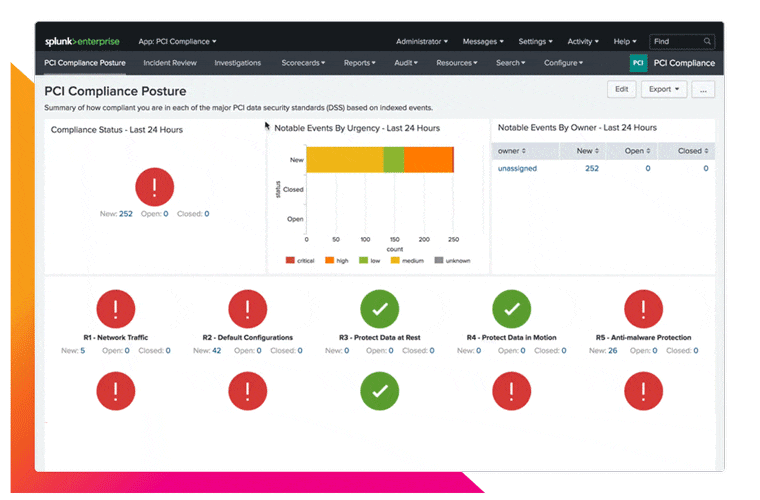Click the green PCI app badge icon
The height and width of the screenshot is (500, 760).
pos(638,63)
